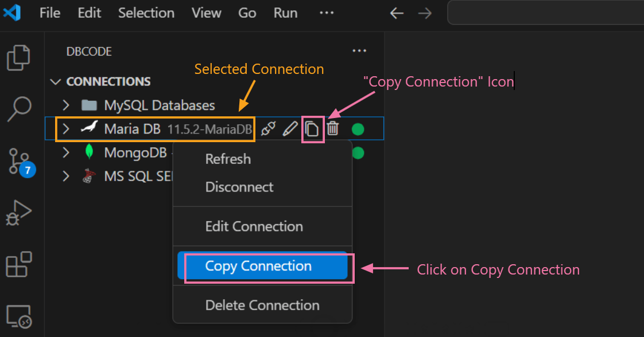This screenshot has width=644, height=337.
Task: Open the View menu
Action: click(x=206, y=13)
